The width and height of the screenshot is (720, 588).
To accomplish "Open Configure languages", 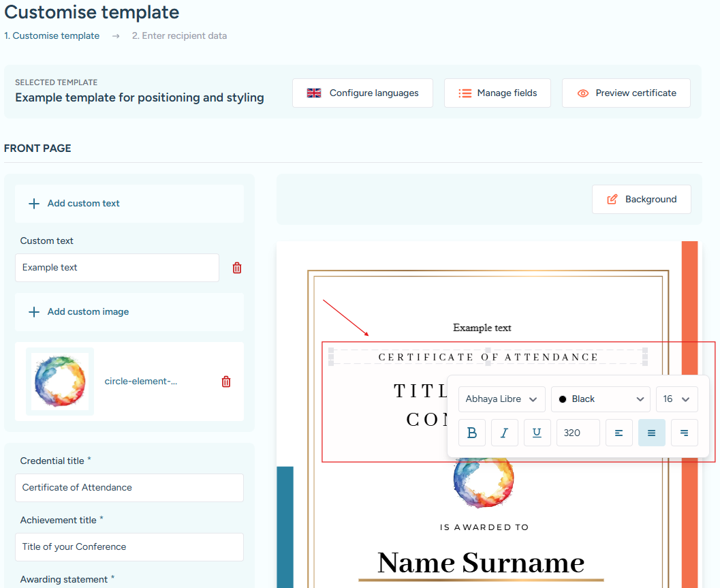I will tap(362, 93).
